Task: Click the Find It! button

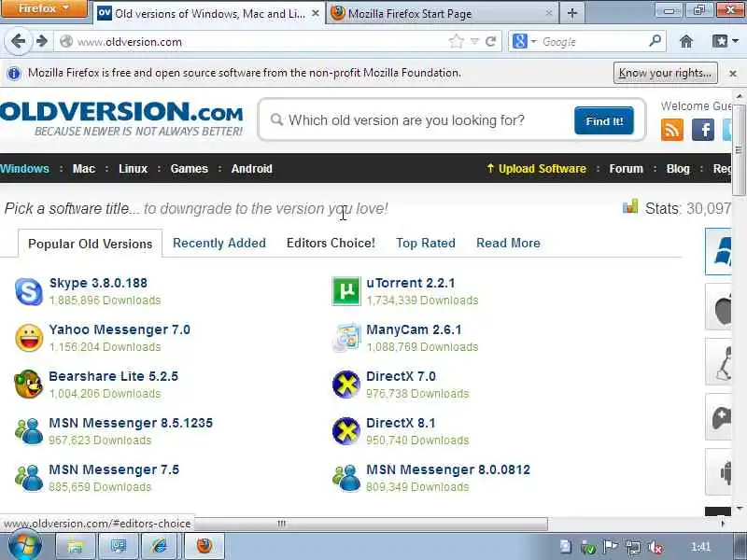Action: click(604, 121)
